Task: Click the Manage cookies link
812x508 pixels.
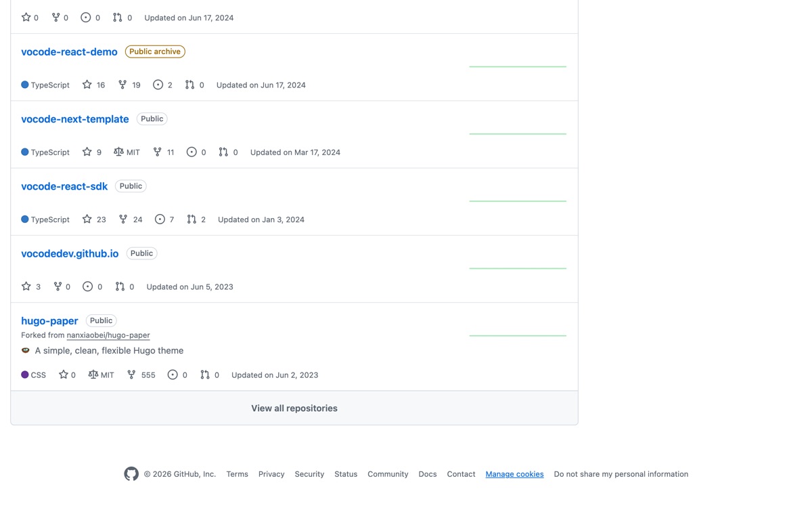Action: [x=514, y=474]
